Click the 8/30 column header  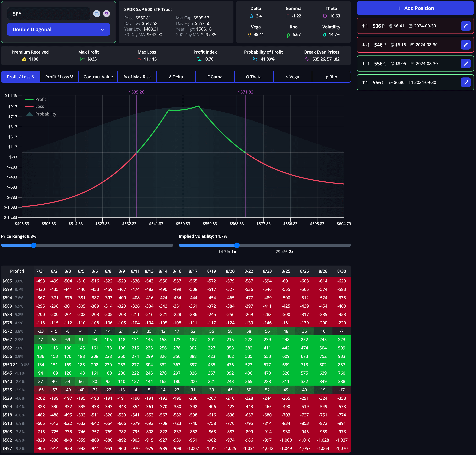[x=342, y=271]
